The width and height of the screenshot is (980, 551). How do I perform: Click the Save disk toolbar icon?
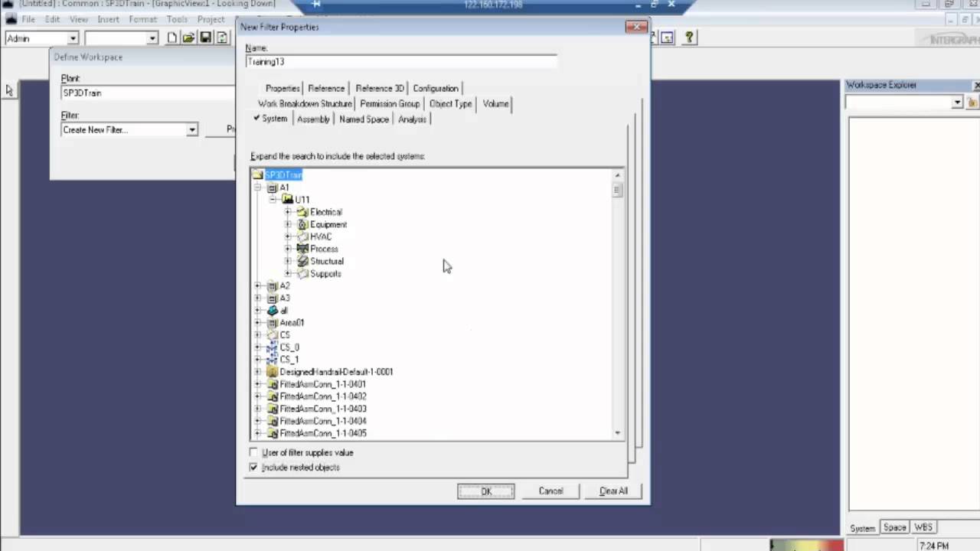[205, 37]
